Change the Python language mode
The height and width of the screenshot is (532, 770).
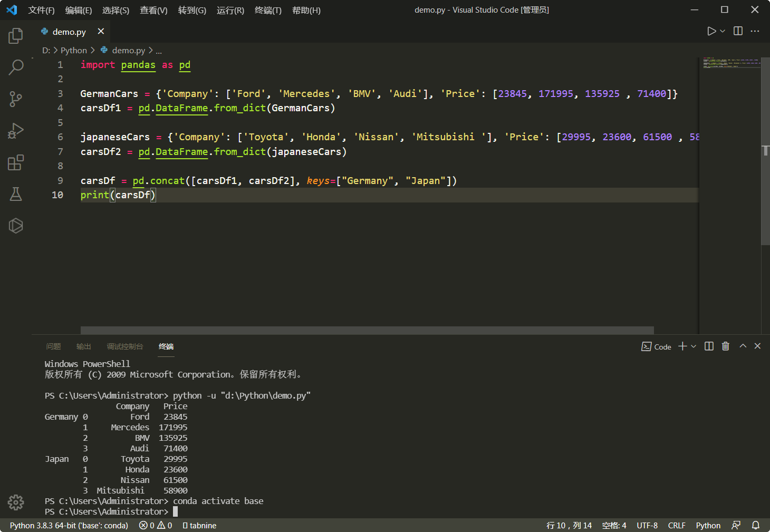point(708,526)
